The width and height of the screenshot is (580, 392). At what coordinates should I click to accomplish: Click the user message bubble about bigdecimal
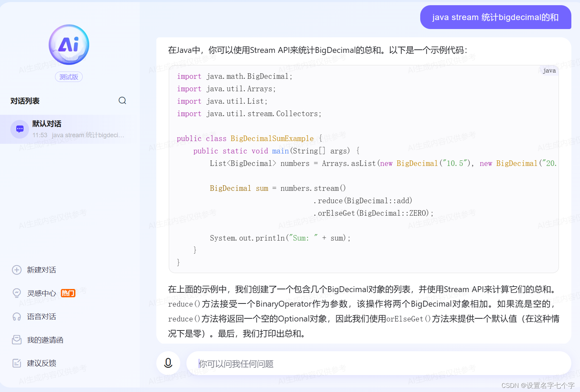(496, 17)
